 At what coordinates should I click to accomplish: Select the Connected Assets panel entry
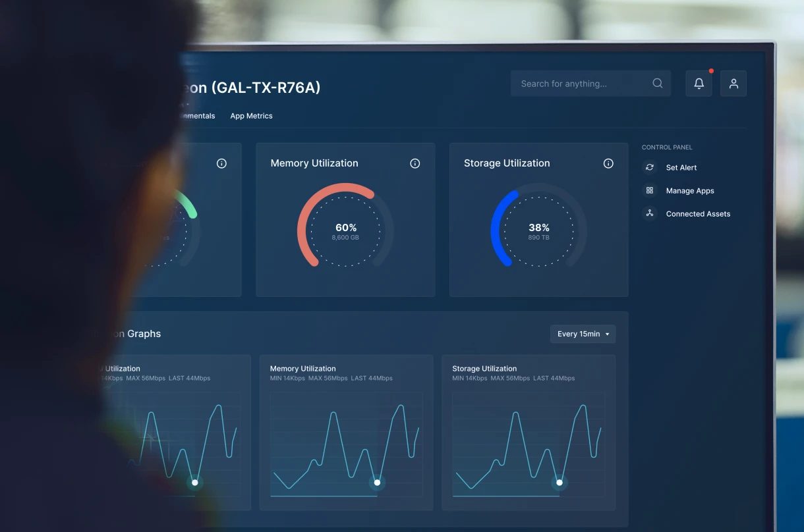(x=697, y=213)
